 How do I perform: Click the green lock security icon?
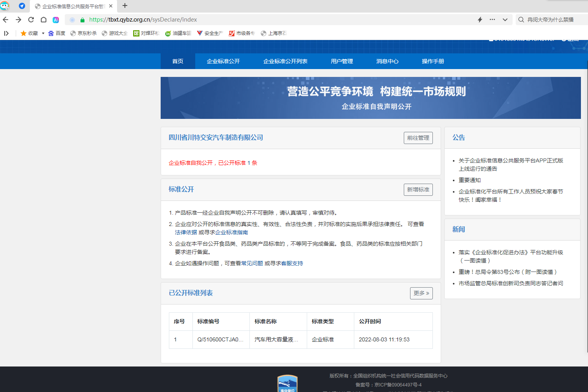[x=82, y=20]
